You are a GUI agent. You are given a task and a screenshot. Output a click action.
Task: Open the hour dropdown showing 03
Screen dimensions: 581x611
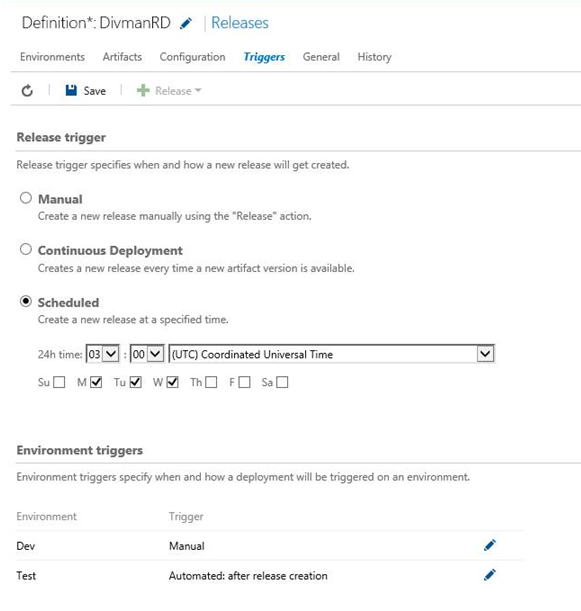pyautogui.click(x=102, y=354)
